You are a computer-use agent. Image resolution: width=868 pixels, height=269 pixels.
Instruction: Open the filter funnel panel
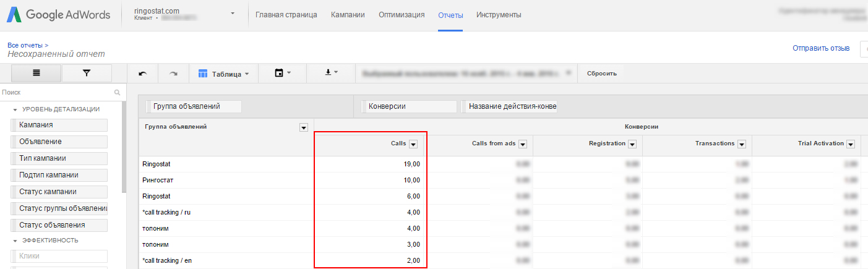87,73
